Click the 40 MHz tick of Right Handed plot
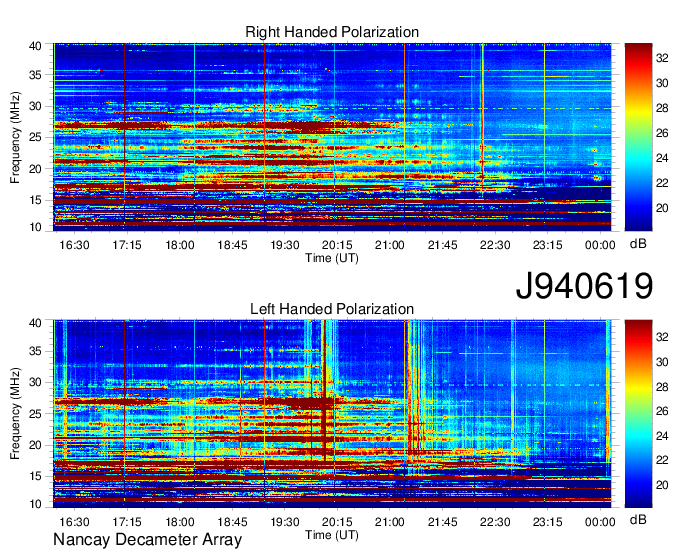 pyautogui.click(x=35, y=46)
